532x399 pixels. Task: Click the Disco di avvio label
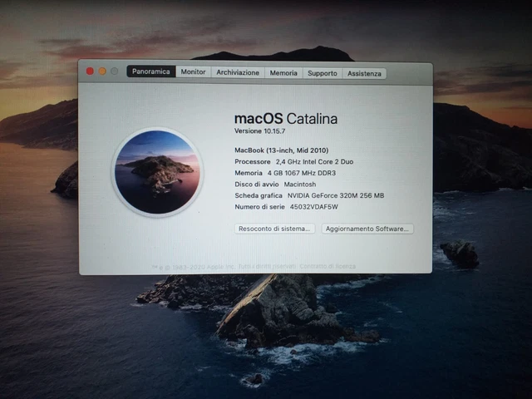coord(257,185)
